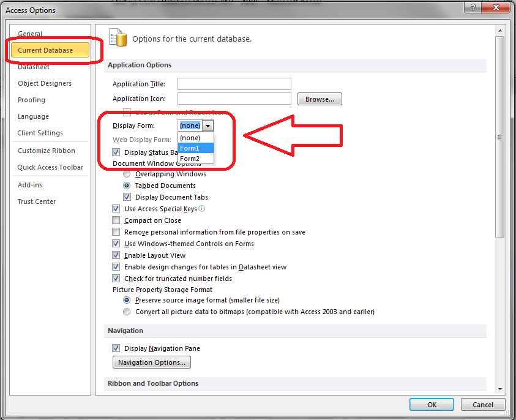The width and height of the screenshot is (516, 420).
Task: Click inside the Application Title field
Action: (x=234, y=83)
